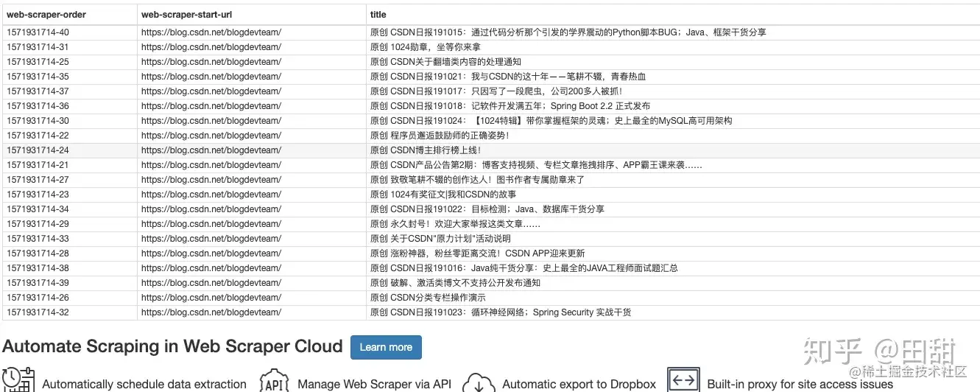Click order cell 1571931714-28
The width and height of the screenshot is (980, 392).
point(38,253)
